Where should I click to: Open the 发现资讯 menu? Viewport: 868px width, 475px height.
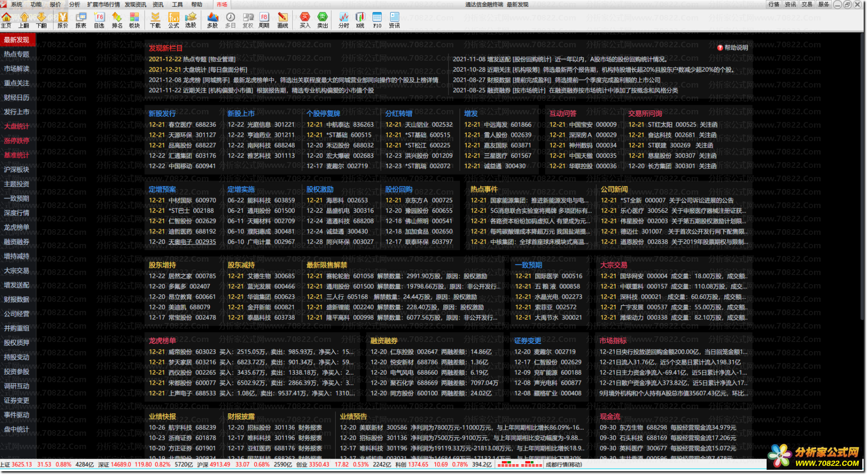(x=136, y=4)
